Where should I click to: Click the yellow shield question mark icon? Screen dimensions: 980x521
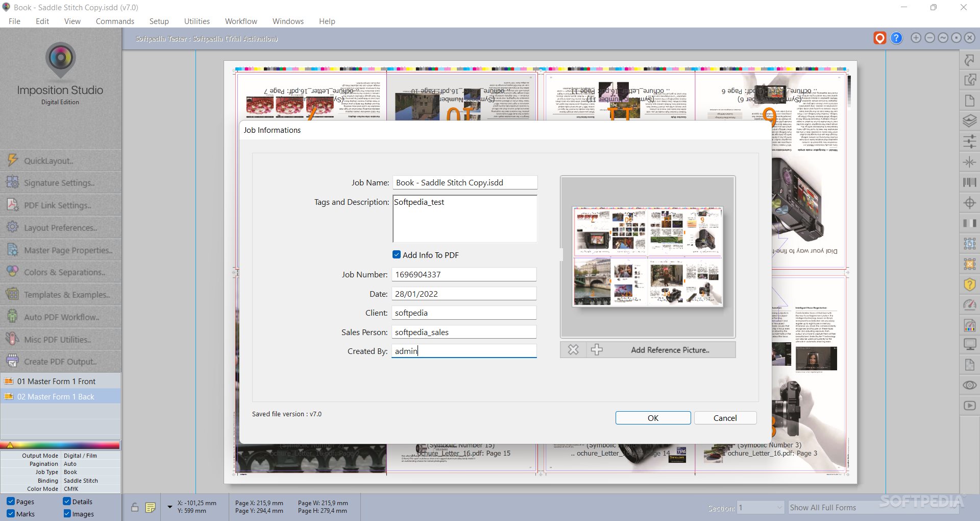(x=969, y=285)
